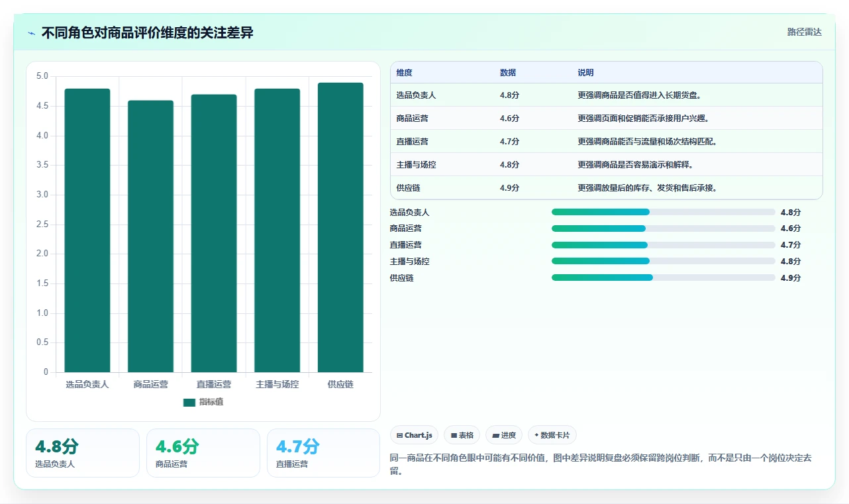Select the 直播运营 bar in chart
Screen dimensions: 849x504
click(x=214, y=233)
